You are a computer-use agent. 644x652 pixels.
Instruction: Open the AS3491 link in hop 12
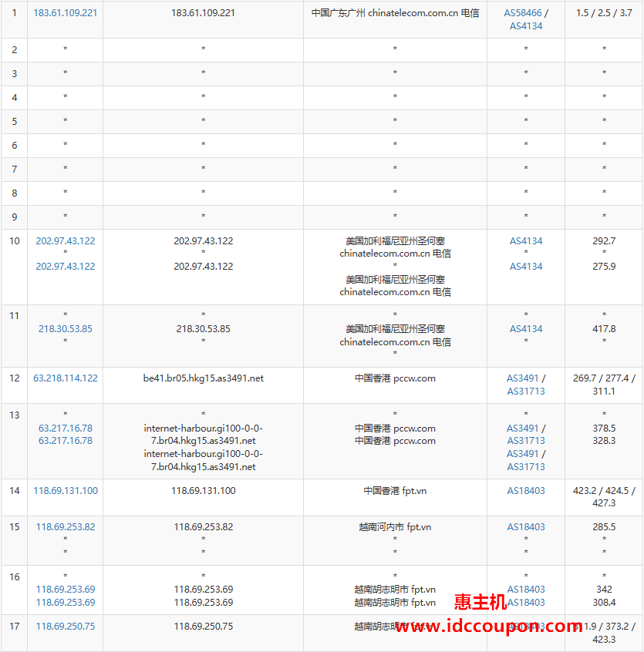tap(523, 378)
